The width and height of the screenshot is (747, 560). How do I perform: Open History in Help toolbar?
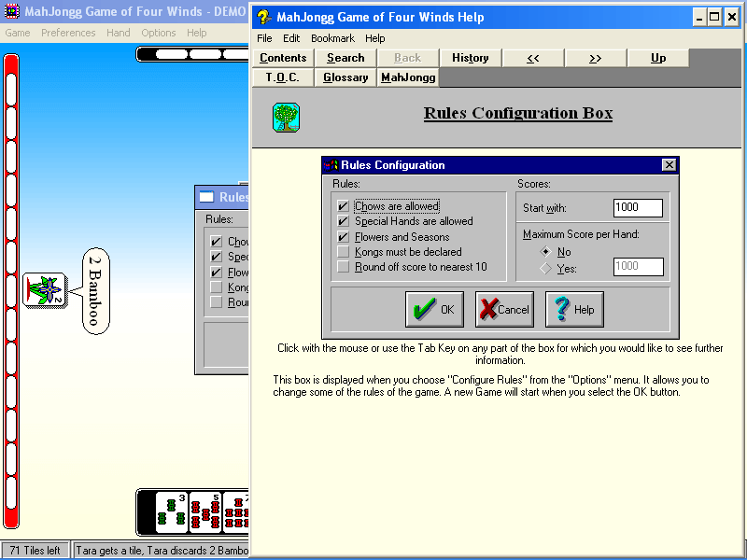pos(471,58)
